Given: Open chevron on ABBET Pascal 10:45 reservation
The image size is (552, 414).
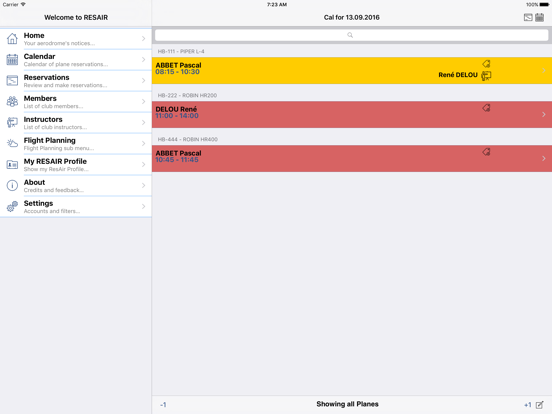Looking at the screenshot, I should pos(544,158).
